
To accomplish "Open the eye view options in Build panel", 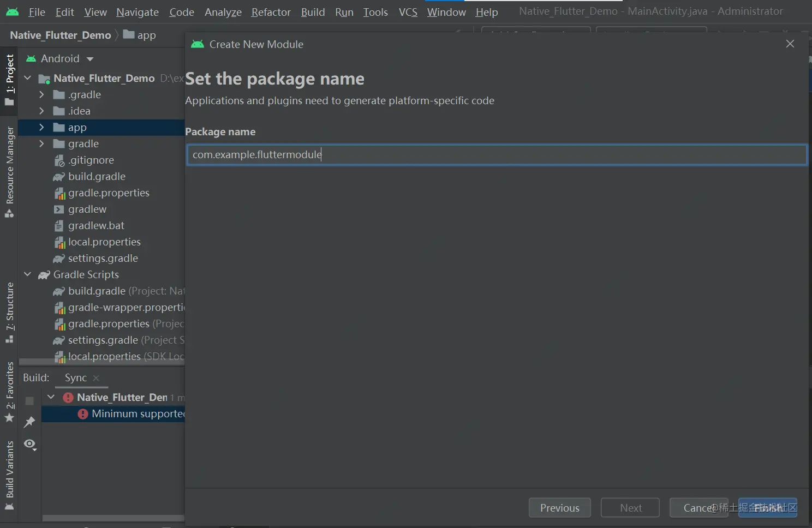I will (x=30, y=445).
